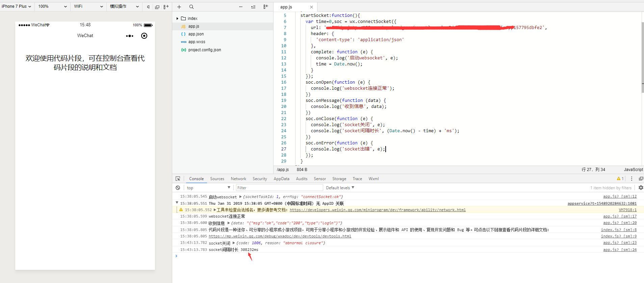Open source link VM7918:1
Viewport: 644px width, 283px height.
pyautogui.click(x=628, y=210)
